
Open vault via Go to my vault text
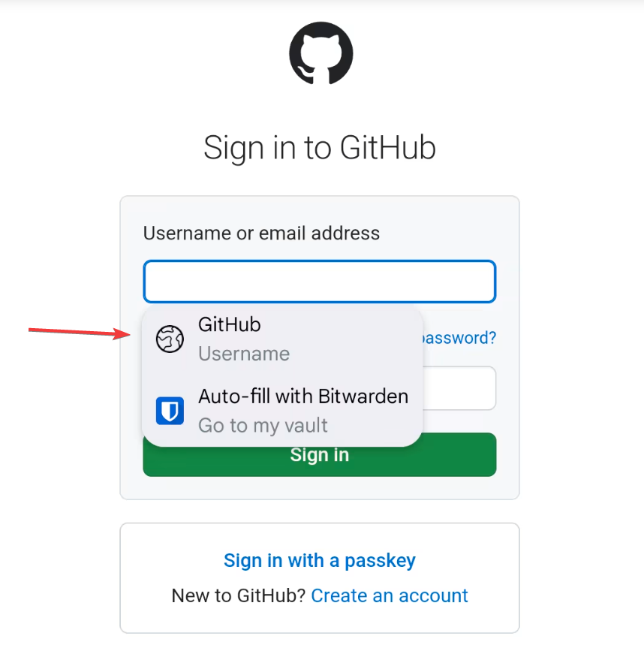(x=263, y=426)
